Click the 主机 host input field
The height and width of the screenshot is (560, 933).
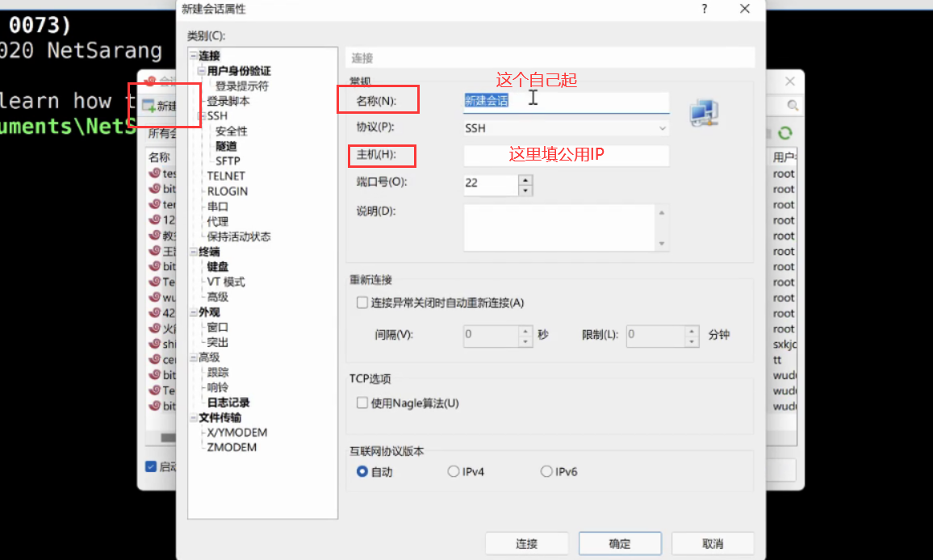(x=566, y=155)
